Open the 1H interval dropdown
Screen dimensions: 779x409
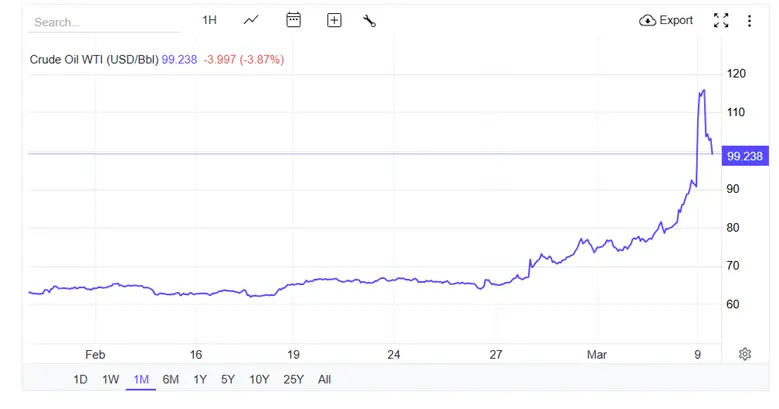point(209,20)
